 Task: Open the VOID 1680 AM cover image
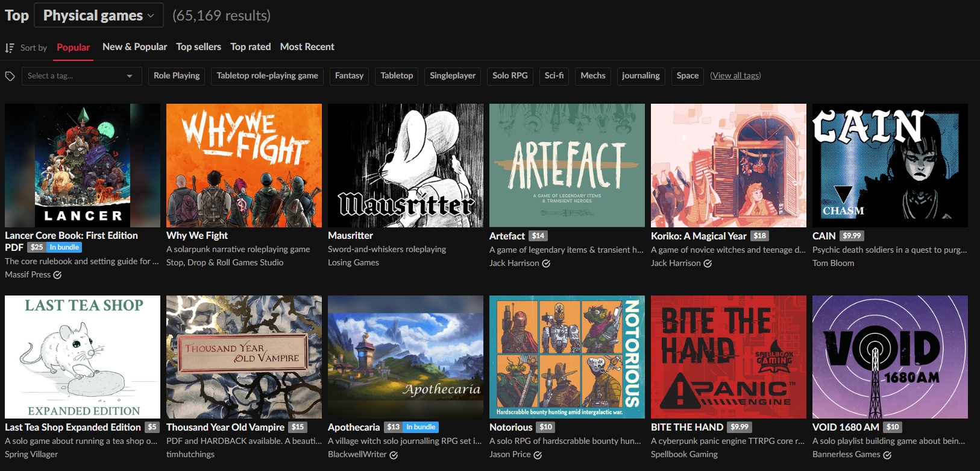tap(890, 357)
